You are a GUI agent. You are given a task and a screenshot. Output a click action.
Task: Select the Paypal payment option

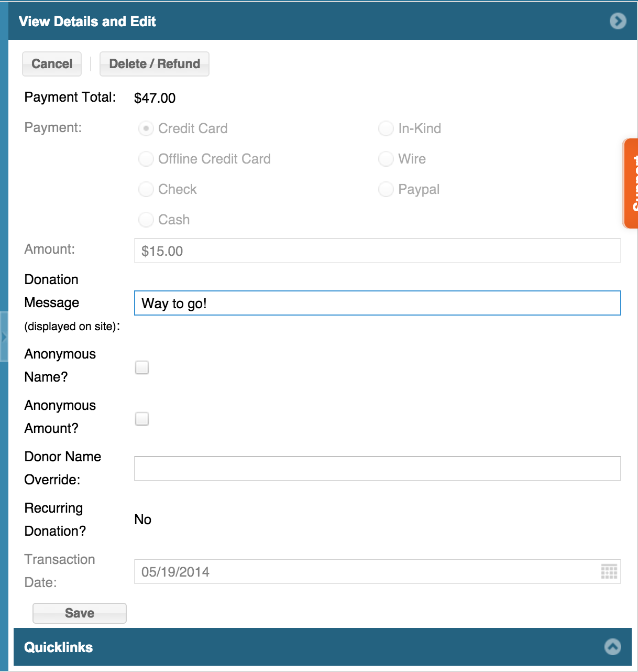(x=386, y=189)
